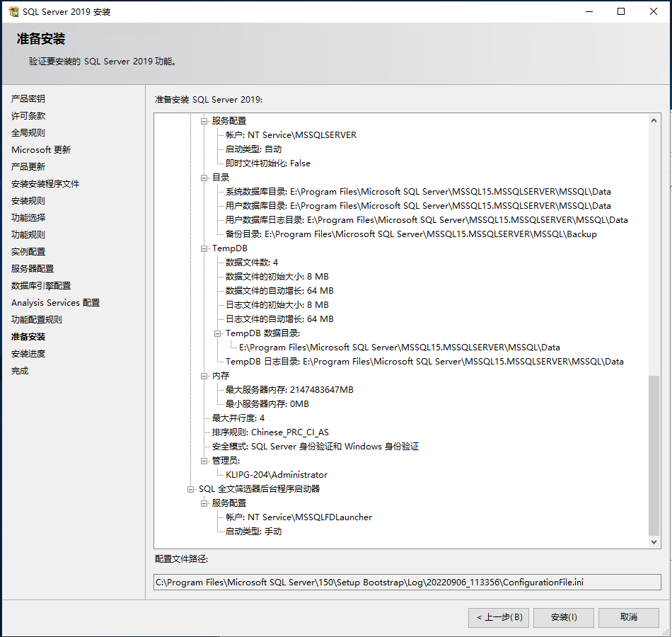672x637 pixels.
Task: Select 产品密钥 step in sidebar
Action: [x=28, y=98]
